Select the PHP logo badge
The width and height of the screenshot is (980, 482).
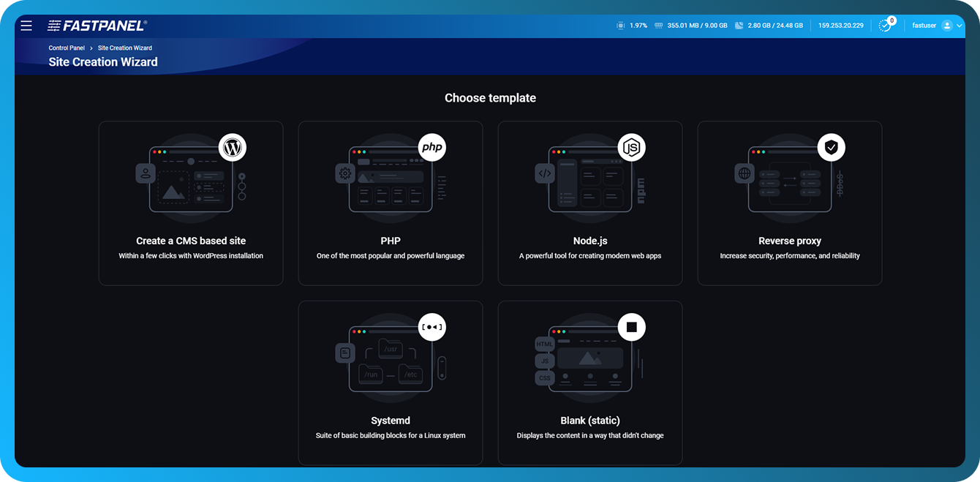[431, 147]
